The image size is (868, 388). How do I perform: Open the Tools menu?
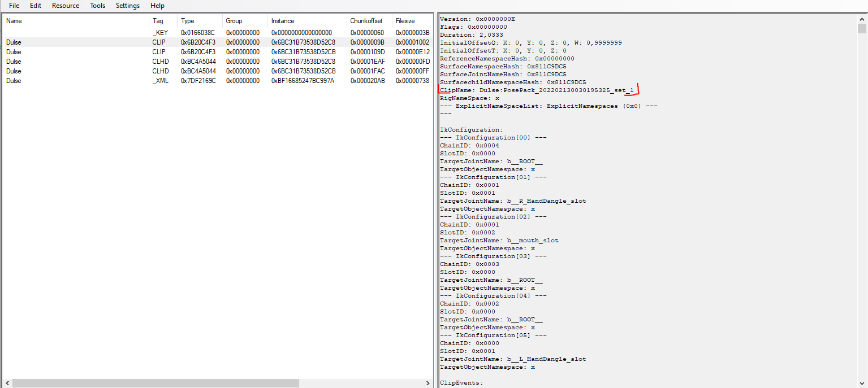pos(98,6)
